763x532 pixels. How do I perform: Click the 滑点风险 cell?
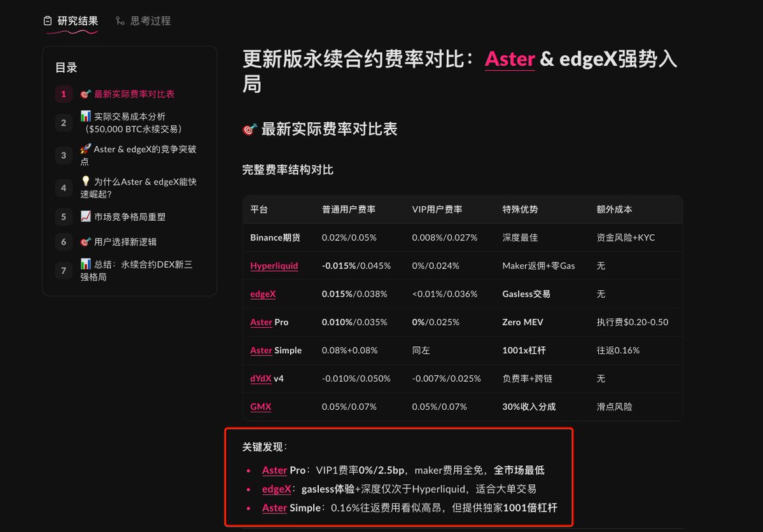614,407
